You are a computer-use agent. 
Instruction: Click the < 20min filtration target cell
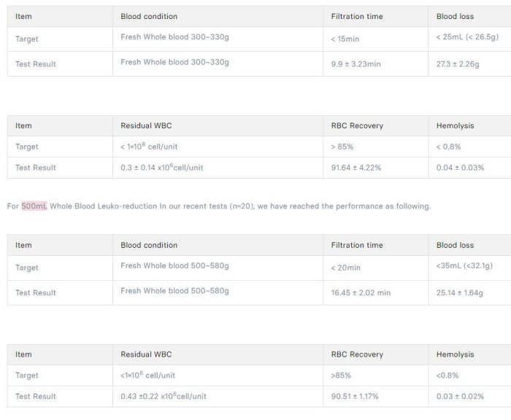coord(346,268)
